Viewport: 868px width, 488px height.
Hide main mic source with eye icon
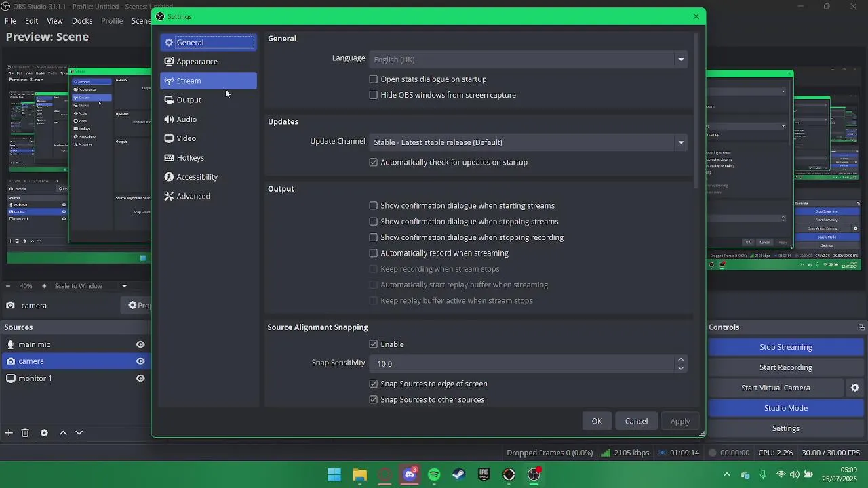(140, 344)
